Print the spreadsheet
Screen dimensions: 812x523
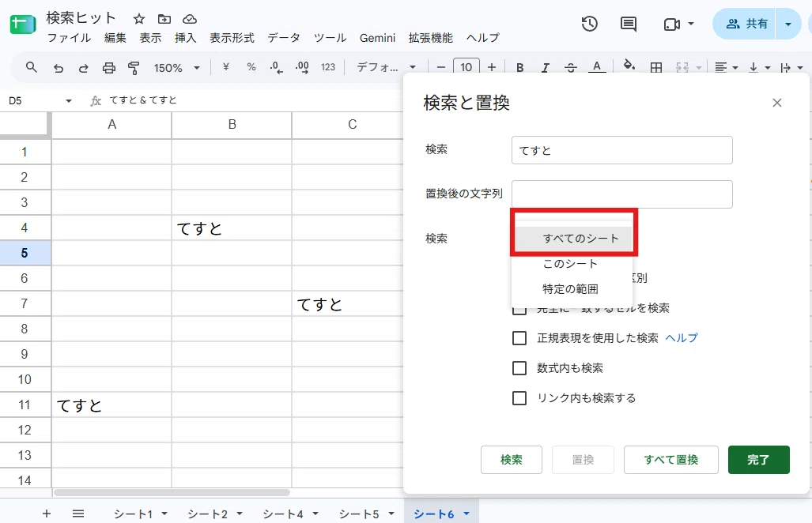(x=109, y=68)
